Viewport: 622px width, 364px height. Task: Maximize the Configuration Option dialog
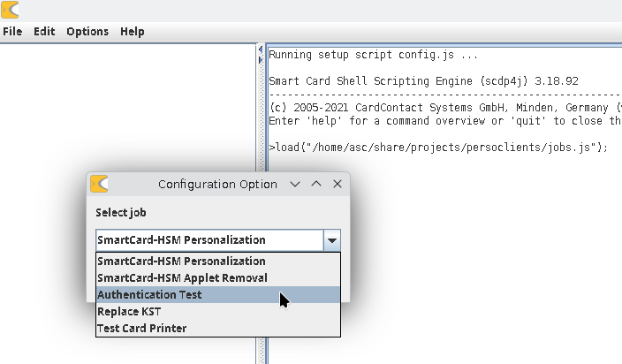coord(316,184)
